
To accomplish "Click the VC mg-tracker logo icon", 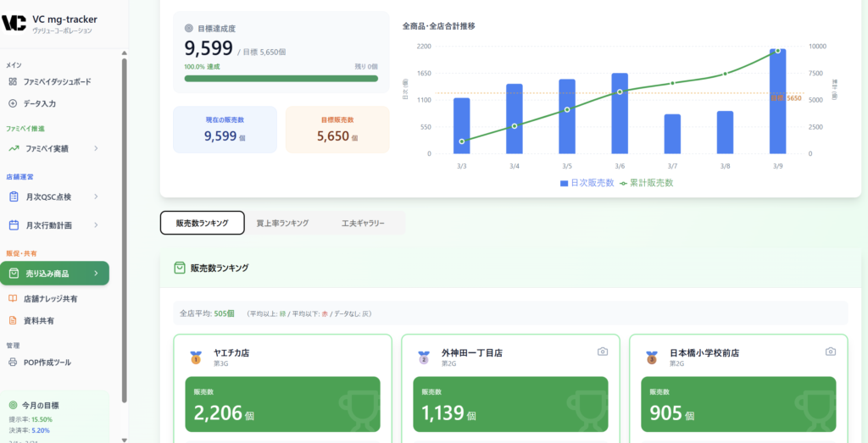I will coord(14,22).
